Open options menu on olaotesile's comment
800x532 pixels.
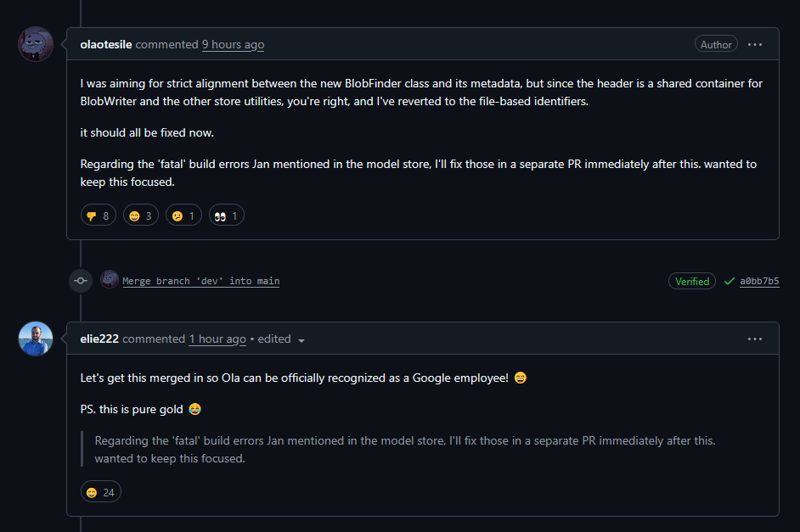pos(755,44)
